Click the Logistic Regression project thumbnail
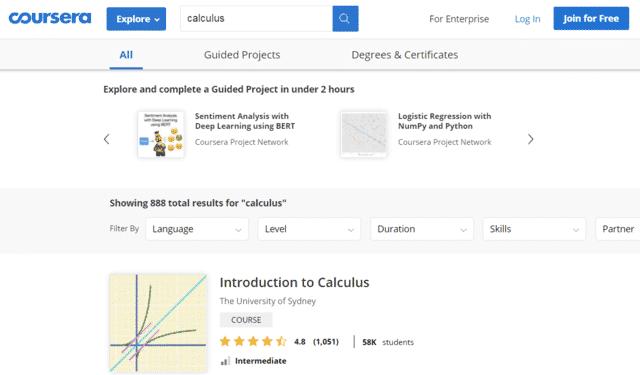The height and width of the screenshot is (375, 640). [364, 134]
